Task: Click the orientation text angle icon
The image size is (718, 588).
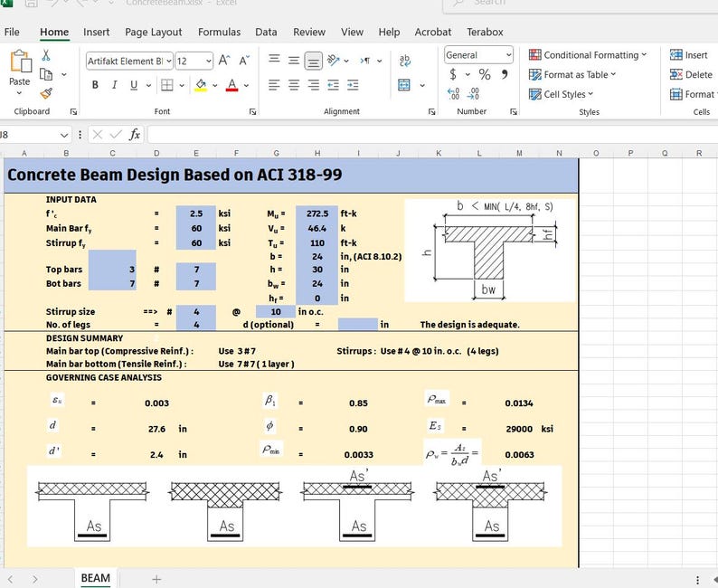Action: (x=334, y=60)
